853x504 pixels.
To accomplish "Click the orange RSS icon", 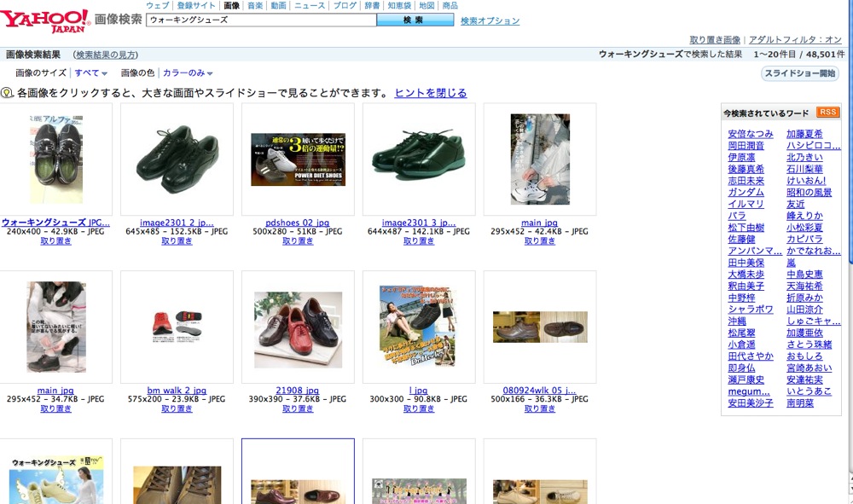I will click(827, 112).
